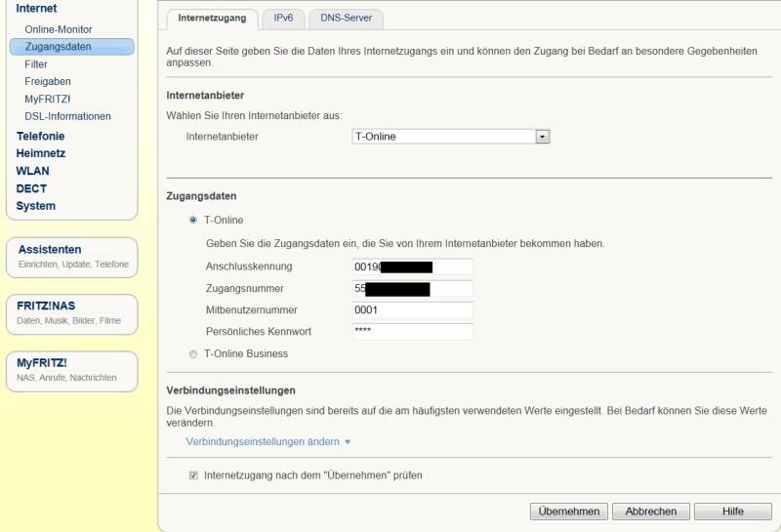Expand the Telefonie menu section
Screen dimensions: 781x532
pyautogui.click(x=40, y=137)
